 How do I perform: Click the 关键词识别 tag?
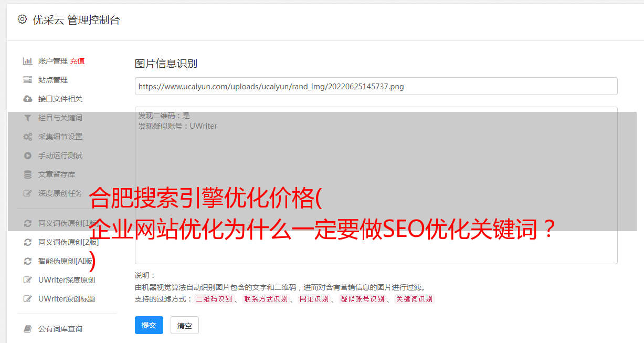[414, 299]
